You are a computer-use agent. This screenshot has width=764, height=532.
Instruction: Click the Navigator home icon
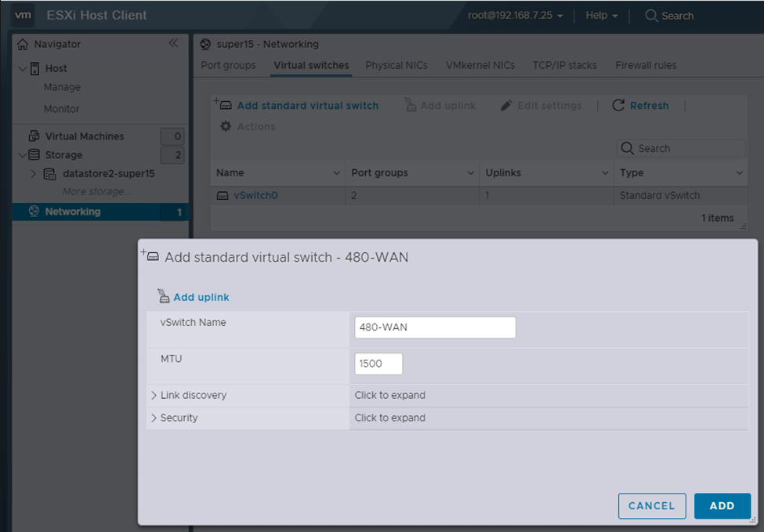23,45
